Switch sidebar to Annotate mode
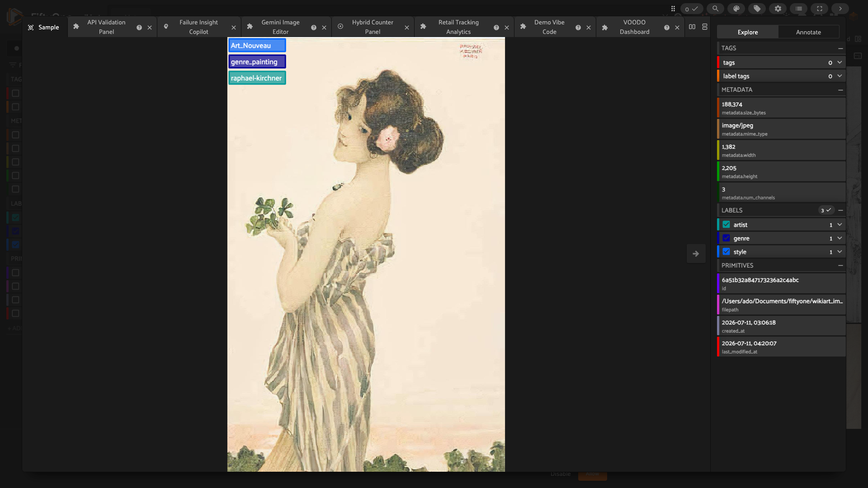The width and height of the screenshot is (868, 488). tap(808, 32)
